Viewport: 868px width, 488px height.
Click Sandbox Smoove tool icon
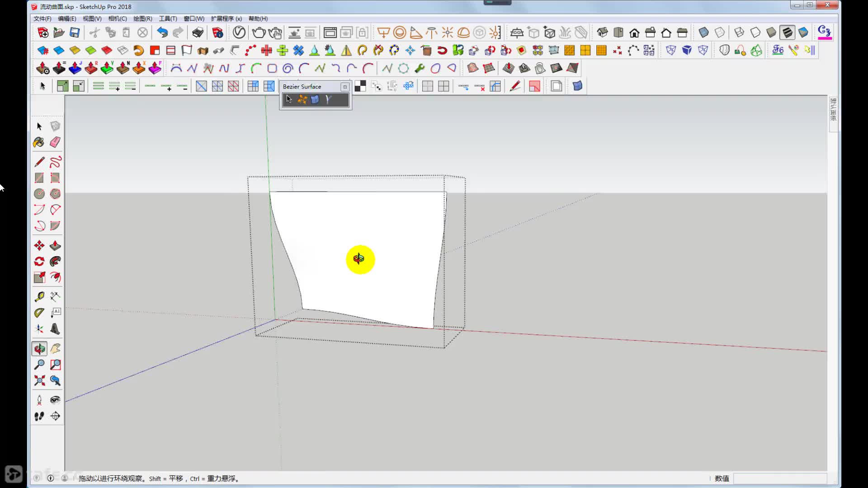coord(508,68)
